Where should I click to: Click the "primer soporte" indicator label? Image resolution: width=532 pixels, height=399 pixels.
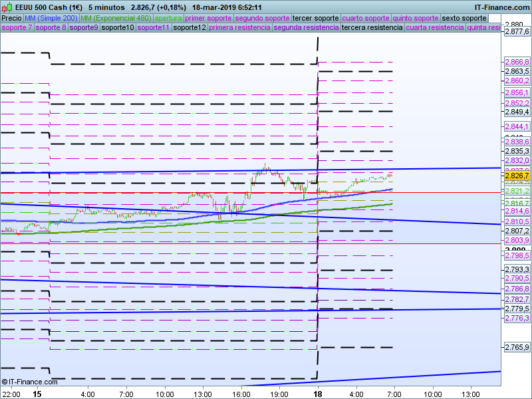(209, 18)
